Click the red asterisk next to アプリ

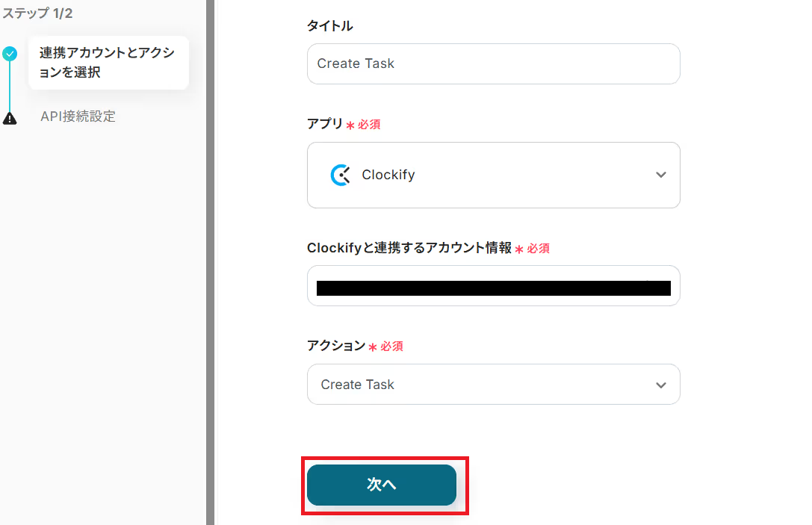click(x=350, y=125)
